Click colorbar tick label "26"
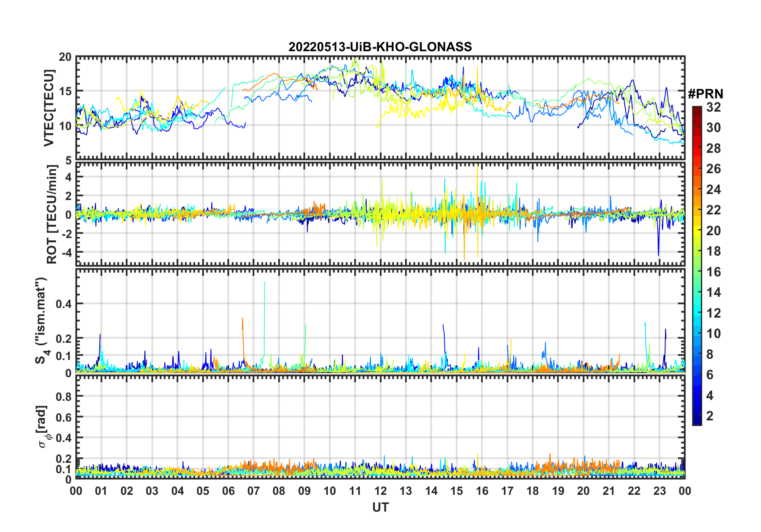761x532 pixels. tap(713, 169)
